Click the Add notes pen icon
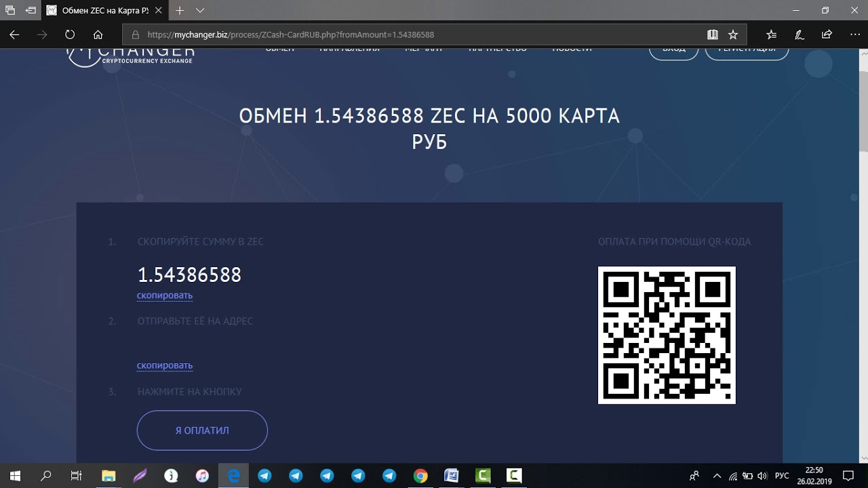This screenshot has height=488, width=868. tap(800, 35)
